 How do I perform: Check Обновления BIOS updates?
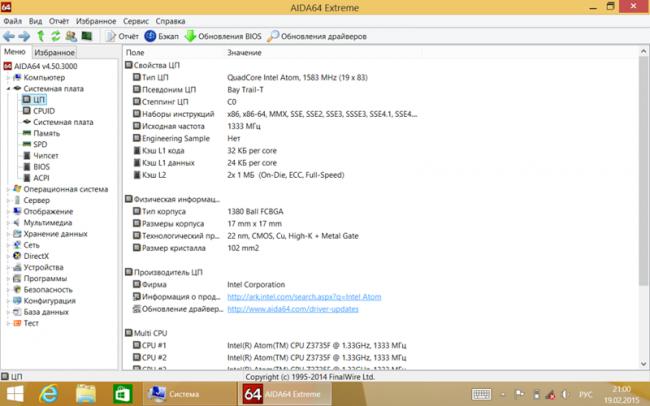point(223,36)
